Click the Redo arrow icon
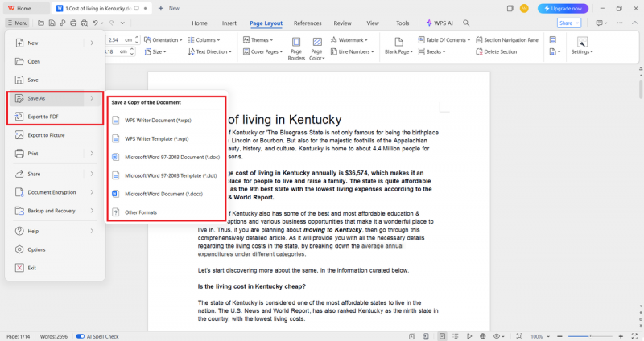 point(112,23)
